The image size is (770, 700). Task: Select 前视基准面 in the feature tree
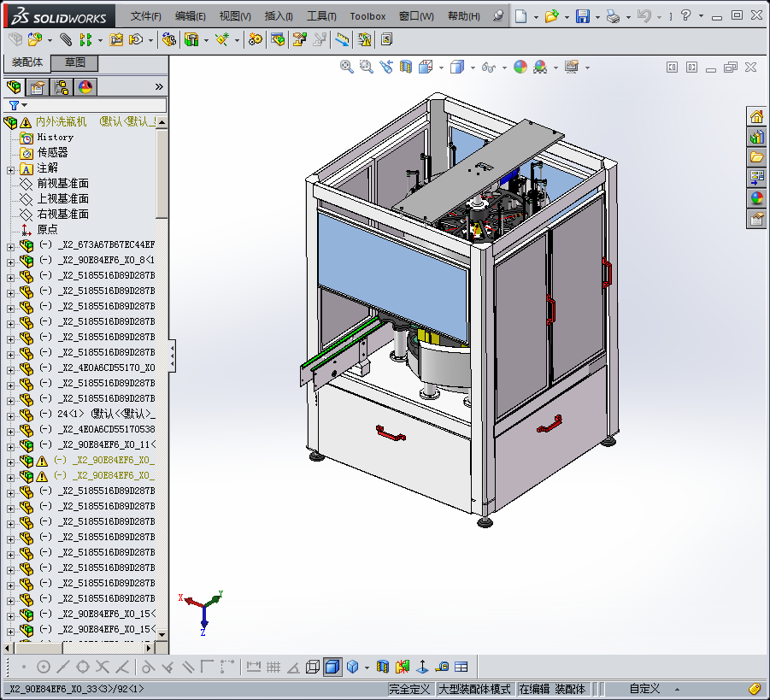pyautogui.click(x=63, y=183)
